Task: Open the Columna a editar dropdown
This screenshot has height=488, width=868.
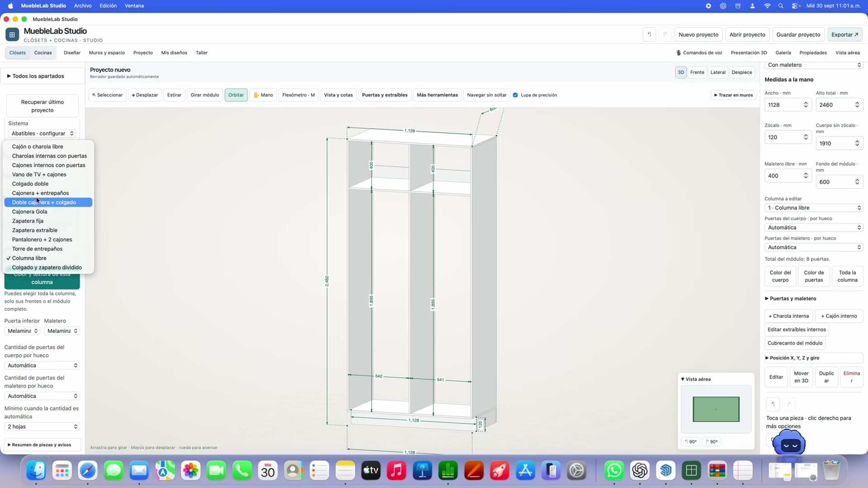Action: pyautogui.click(x=814, y=208)
